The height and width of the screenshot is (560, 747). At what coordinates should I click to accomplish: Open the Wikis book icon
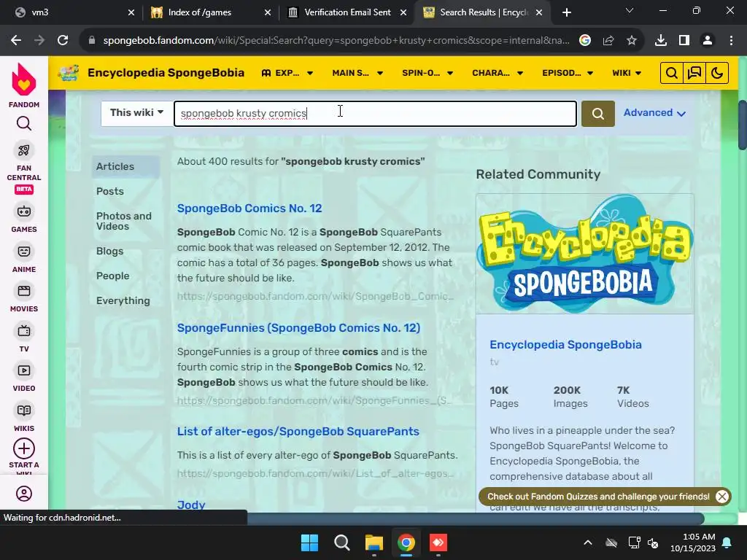click(24, 411)
